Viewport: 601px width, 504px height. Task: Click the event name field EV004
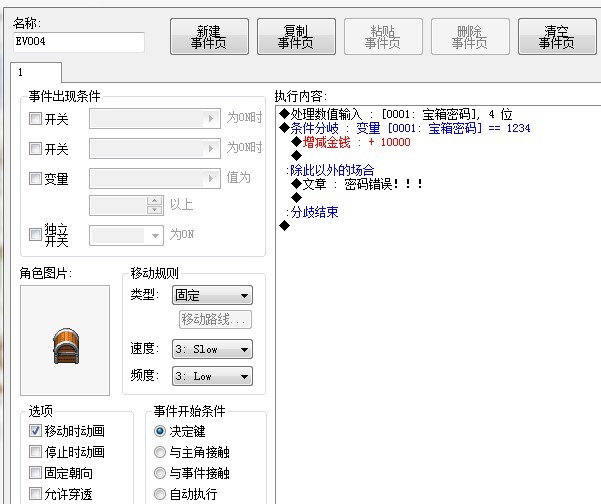[79, 42]
